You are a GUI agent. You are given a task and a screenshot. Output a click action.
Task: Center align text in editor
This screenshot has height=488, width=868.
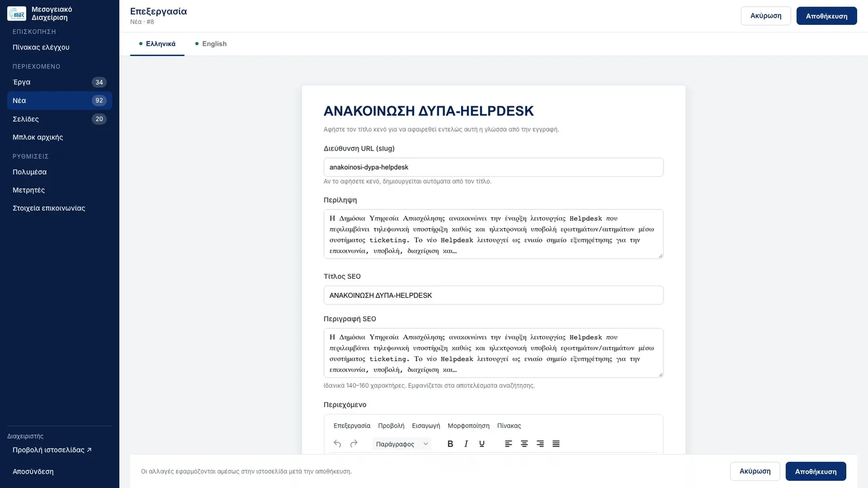[x=524, y=444]
